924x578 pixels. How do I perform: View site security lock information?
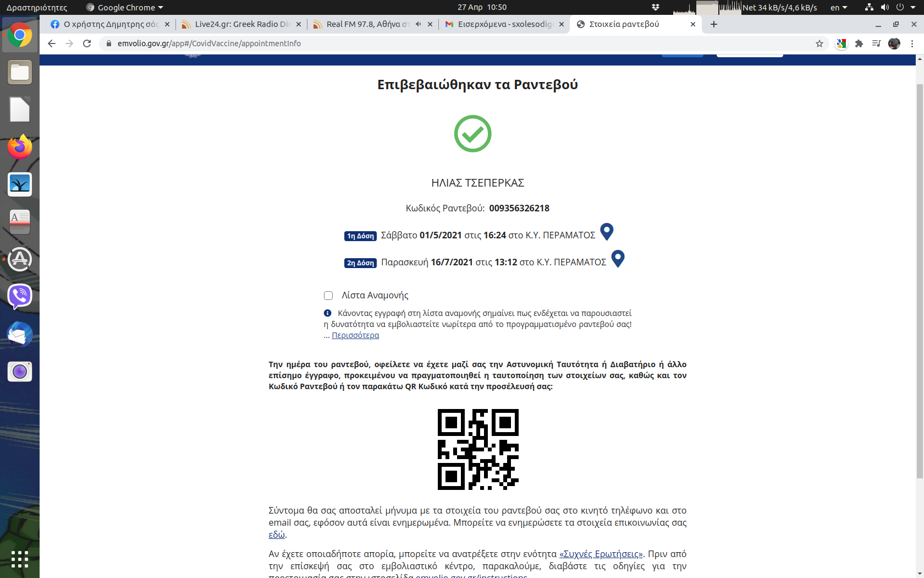109,43
